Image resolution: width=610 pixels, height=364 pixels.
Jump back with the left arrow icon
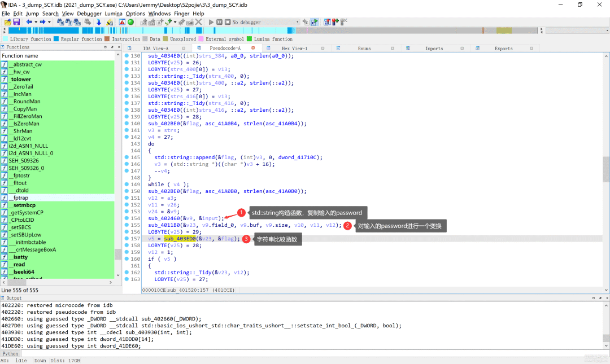tap(29, 22)
